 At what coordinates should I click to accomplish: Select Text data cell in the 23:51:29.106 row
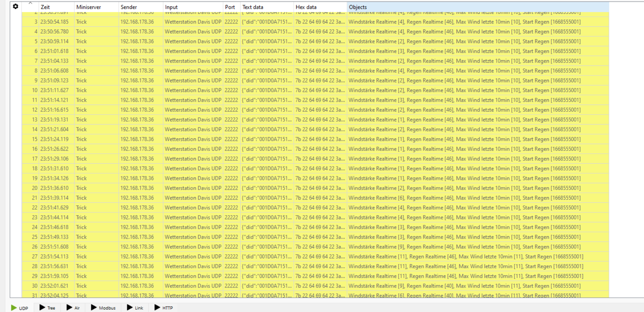(267, 159)
